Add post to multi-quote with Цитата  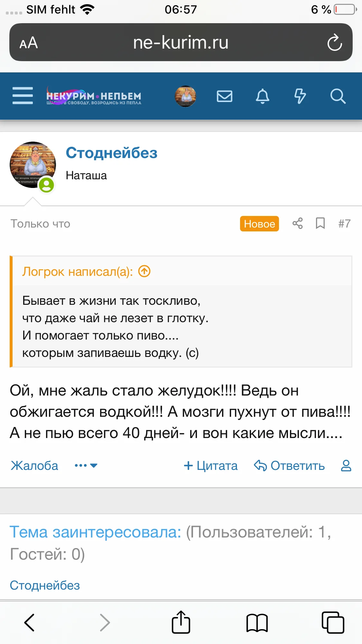(x=211, y=466)
